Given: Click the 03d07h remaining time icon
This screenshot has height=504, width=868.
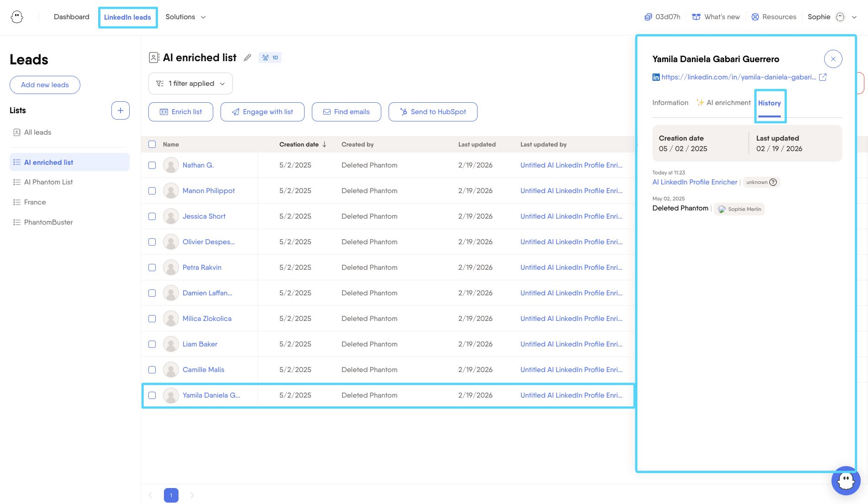Looking at the screenshot, I should [648, 17].
